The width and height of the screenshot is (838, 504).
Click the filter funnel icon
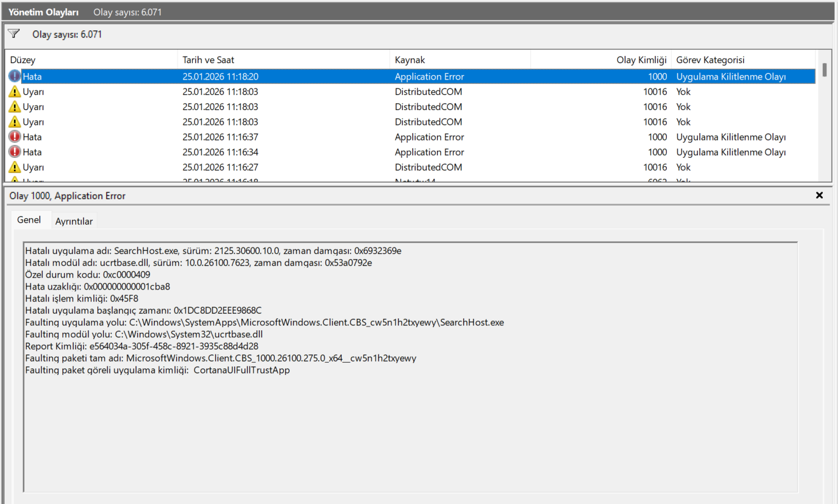click(14, 34)
